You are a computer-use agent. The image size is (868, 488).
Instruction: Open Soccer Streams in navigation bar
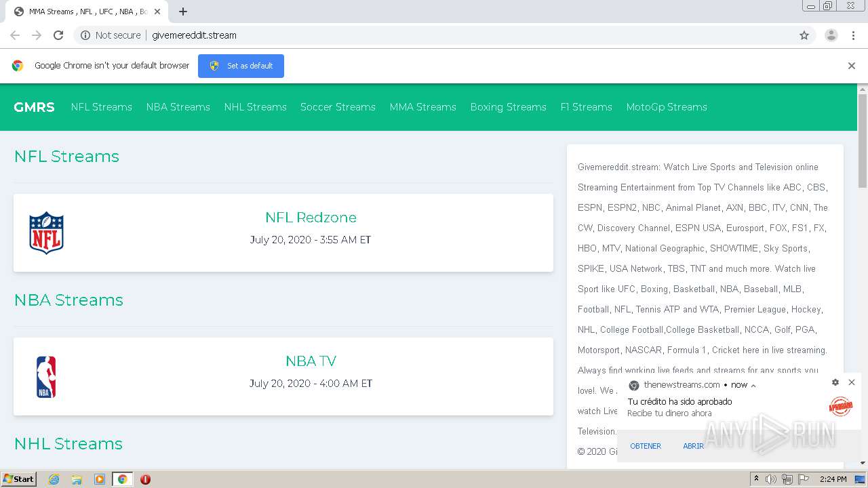click(x=338, y=107)
